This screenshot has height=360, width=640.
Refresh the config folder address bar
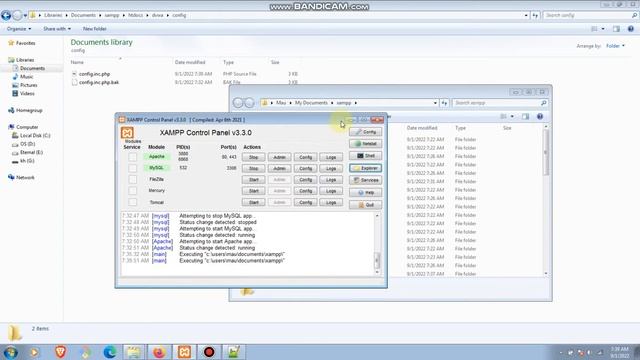coord(535,16)
